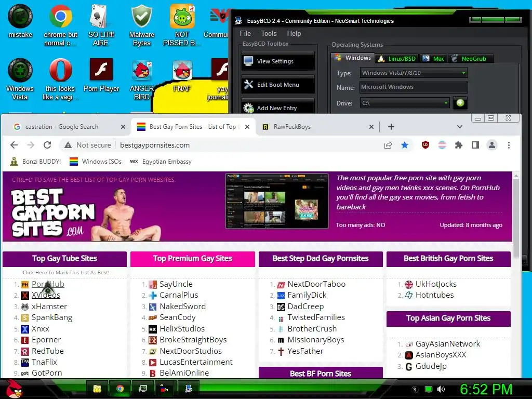Image resolution: width=532 pixels, height=399 pixels.
Task: Open the FNAF desktop icon
Action: [x=182, y=76]
